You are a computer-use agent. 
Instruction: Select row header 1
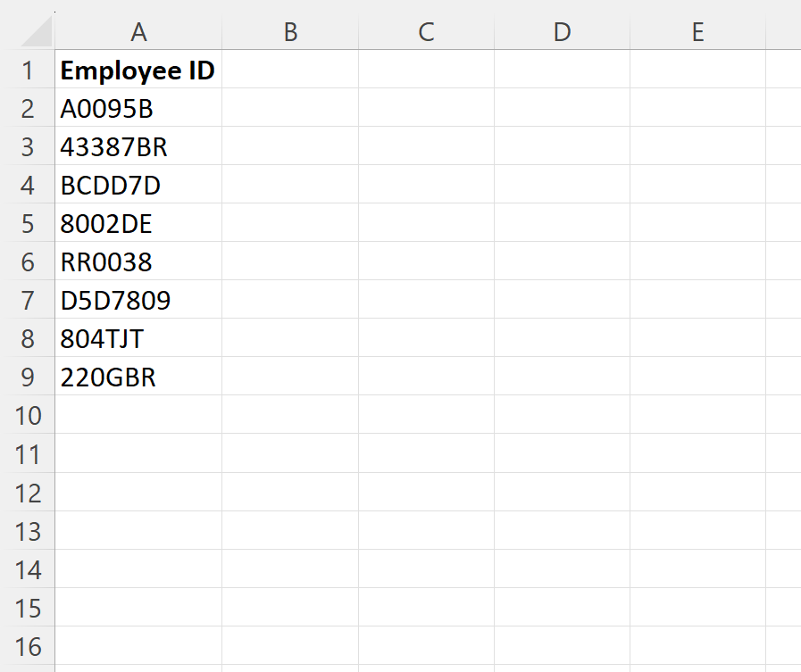[29, 70]
